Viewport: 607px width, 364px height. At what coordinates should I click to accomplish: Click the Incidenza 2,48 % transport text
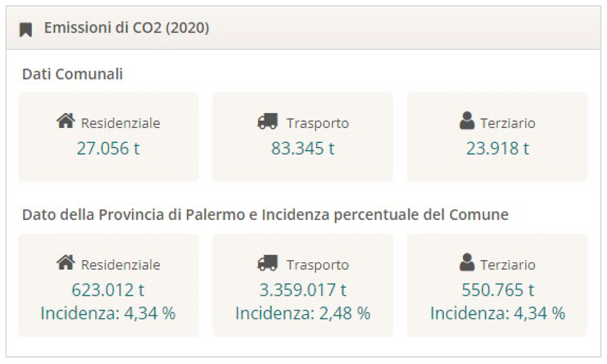pos(302,313)
